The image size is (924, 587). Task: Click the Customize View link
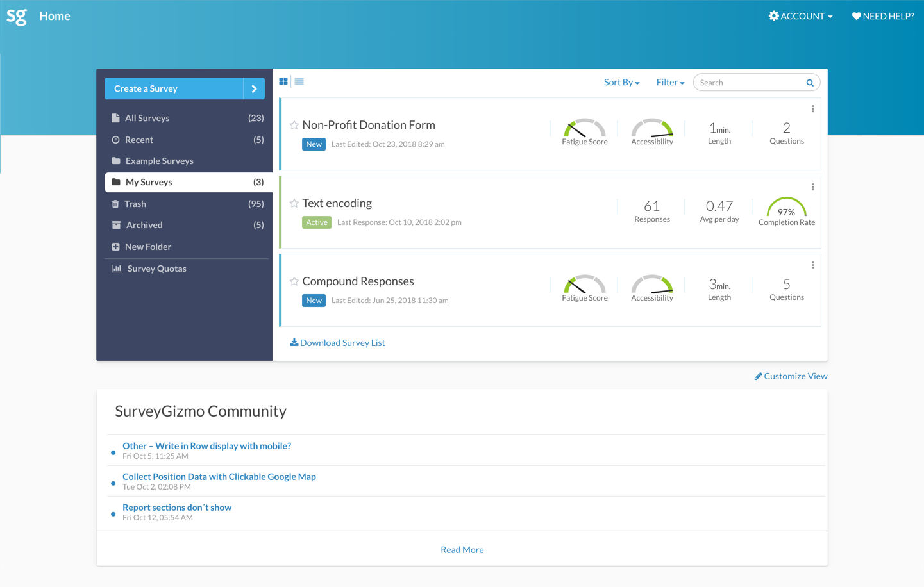coord(791,376)
